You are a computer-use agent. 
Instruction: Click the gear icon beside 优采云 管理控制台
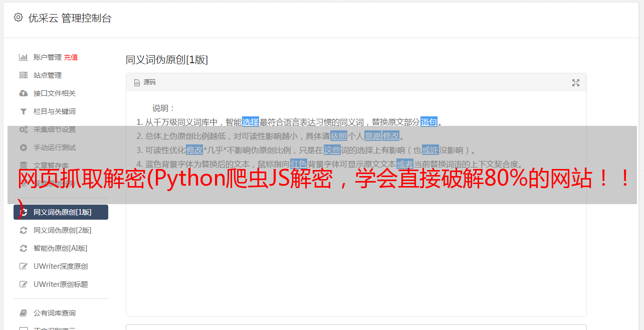click(19, 18)
